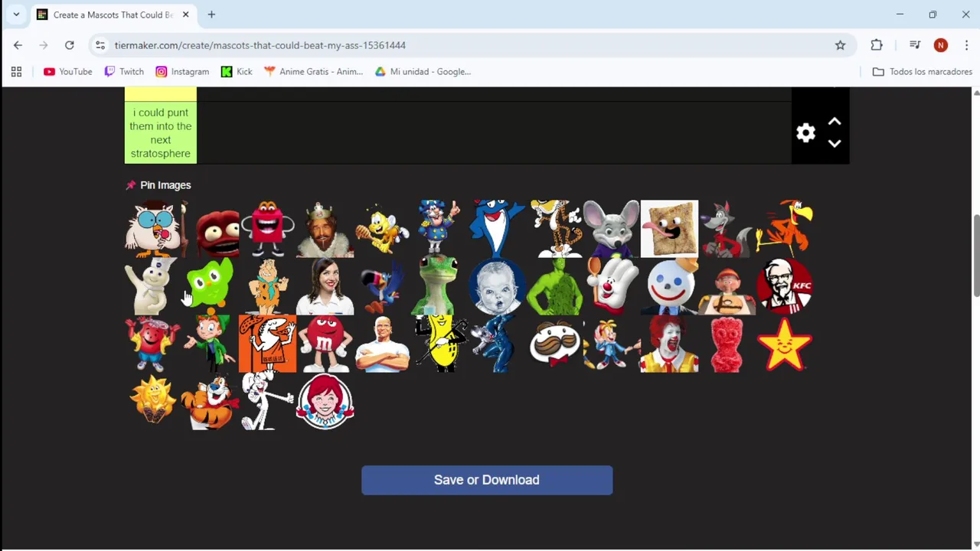
Task: Choose the KFC Colonel Sanders logo
Action: [x=785, y=286]
